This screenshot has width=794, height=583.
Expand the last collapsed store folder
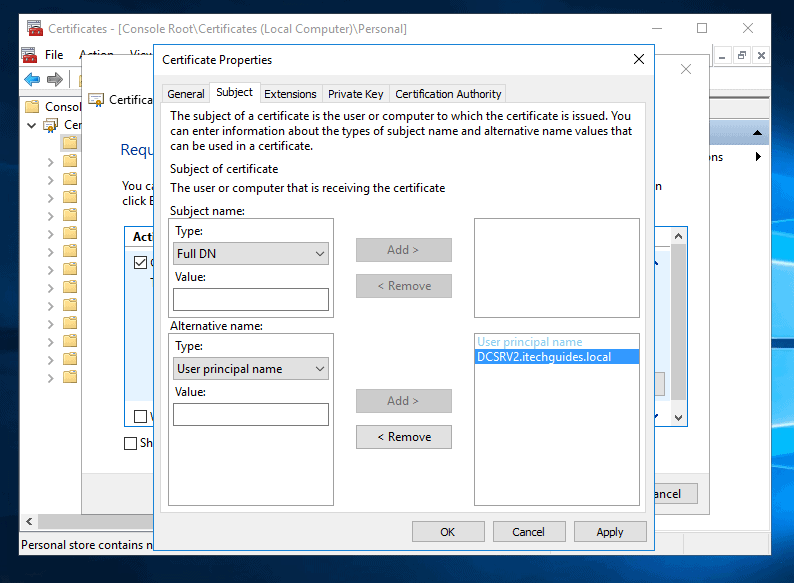pos(50,378)
